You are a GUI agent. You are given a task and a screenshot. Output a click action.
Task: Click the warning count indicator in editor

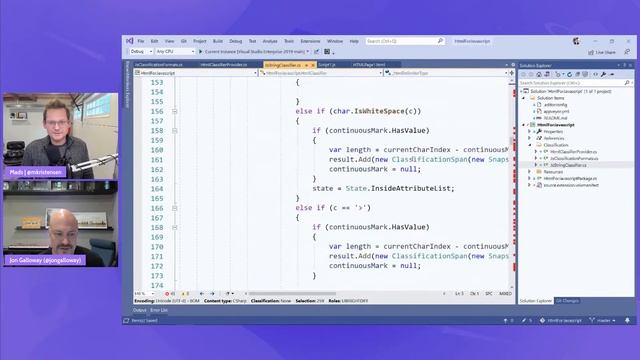[185, 293]
